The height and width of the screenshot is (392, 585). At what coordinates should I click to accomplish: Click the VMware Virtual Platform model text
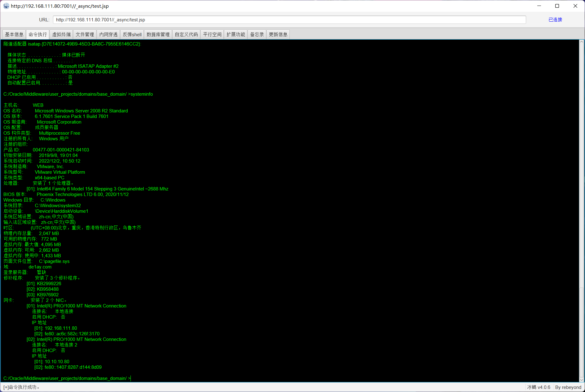(x=60, y=172)
